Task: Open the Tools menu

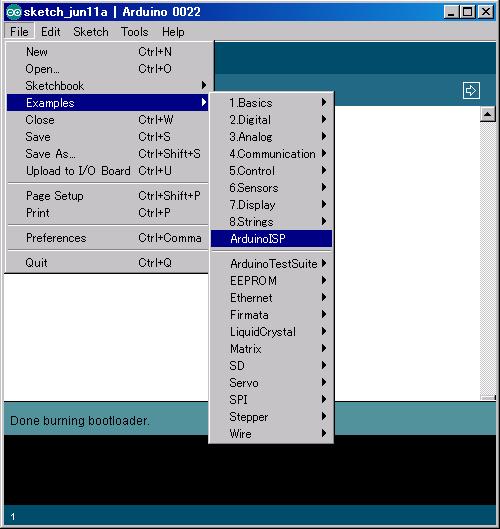Action: [135, 32]
